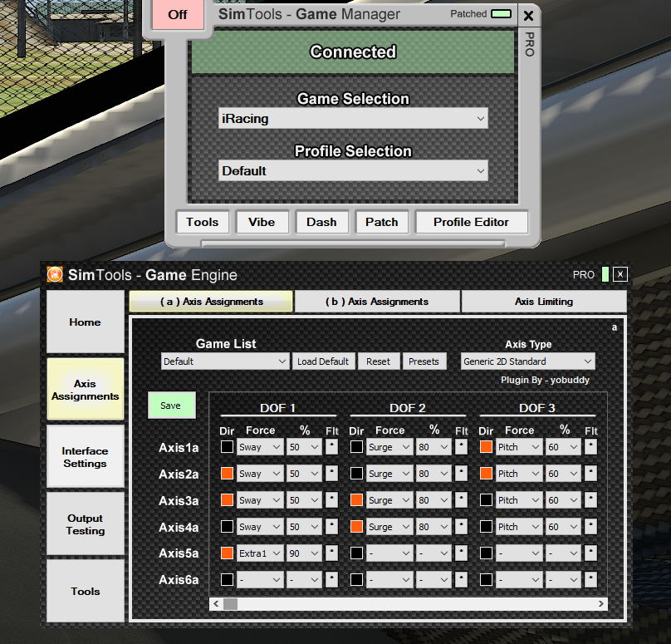Open Axis1a DOF 1 Force dropdown

click(260, 447)
